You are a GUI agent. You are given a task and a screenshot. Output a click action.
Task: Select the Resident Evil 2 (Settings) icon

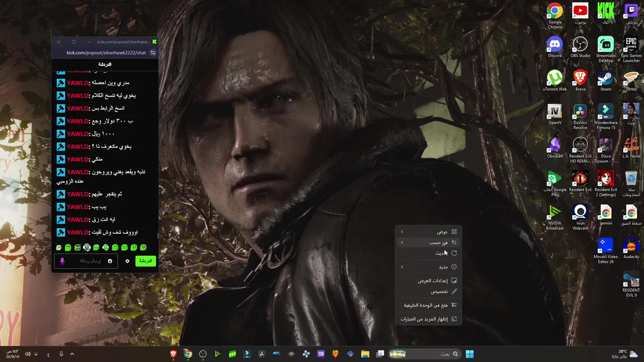point(606,184)
